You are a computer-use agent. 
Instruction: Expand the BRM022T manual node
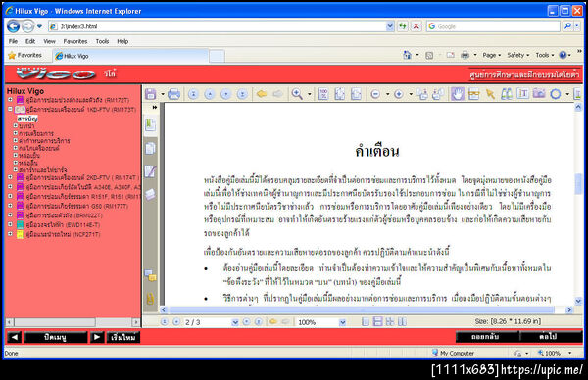(11, 214)
